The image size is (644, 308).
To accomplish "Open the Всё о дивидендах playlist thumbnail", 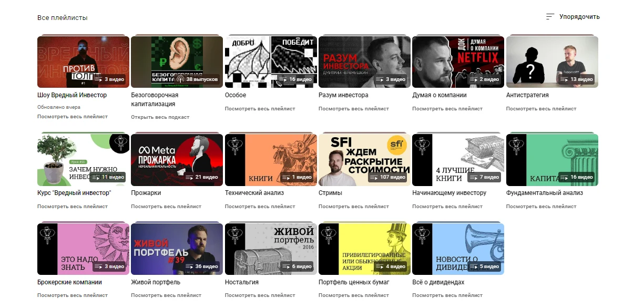I will coord(458,249).
